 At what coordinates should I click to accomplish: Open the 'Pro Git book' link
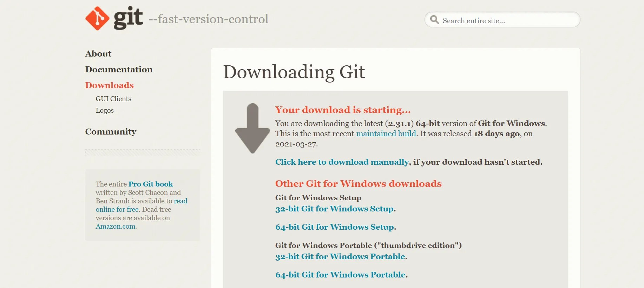tap(151, 184)
